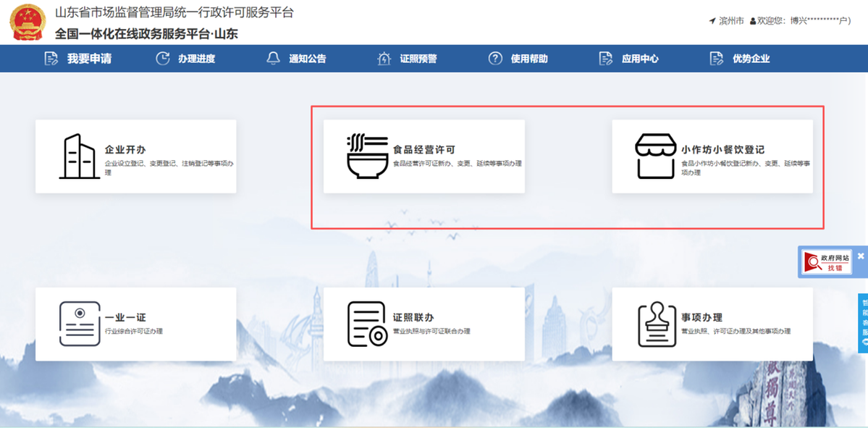The width and height of the screenshot is (868, 428).
Task: Click the noodle bowl icon for 食品经营许可
Action: 368,156
